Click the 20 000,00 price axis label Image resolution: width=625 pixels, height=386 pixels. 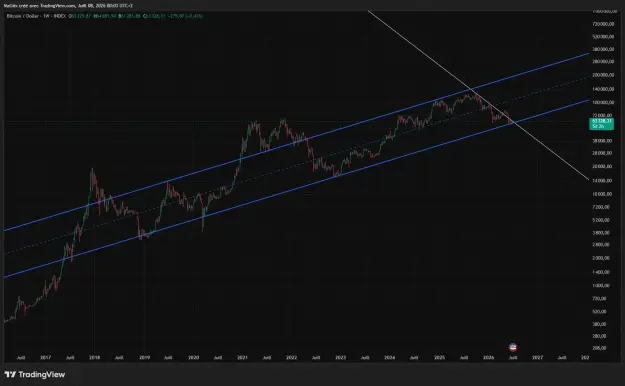tap(602, 166)
